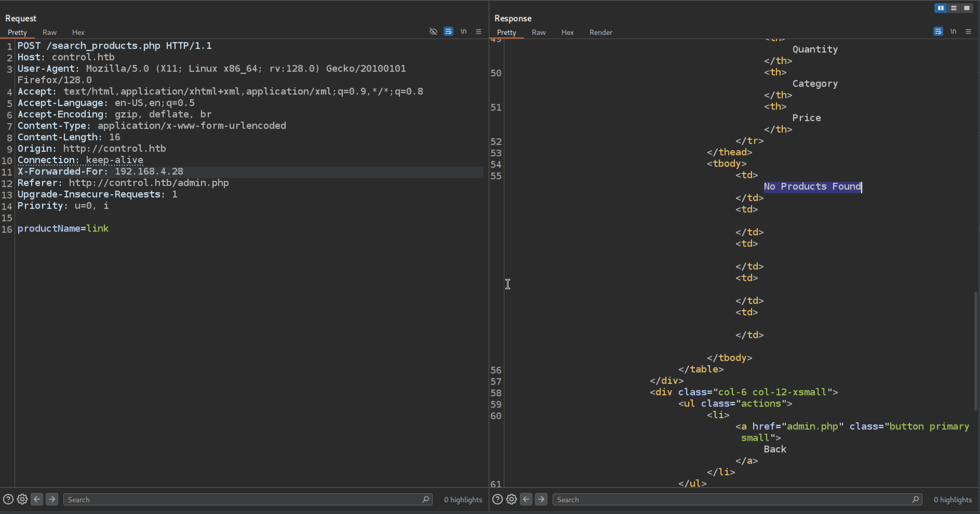Open Request search help icon
Viewport: 980px width, 514px height.
coord(8,499)
